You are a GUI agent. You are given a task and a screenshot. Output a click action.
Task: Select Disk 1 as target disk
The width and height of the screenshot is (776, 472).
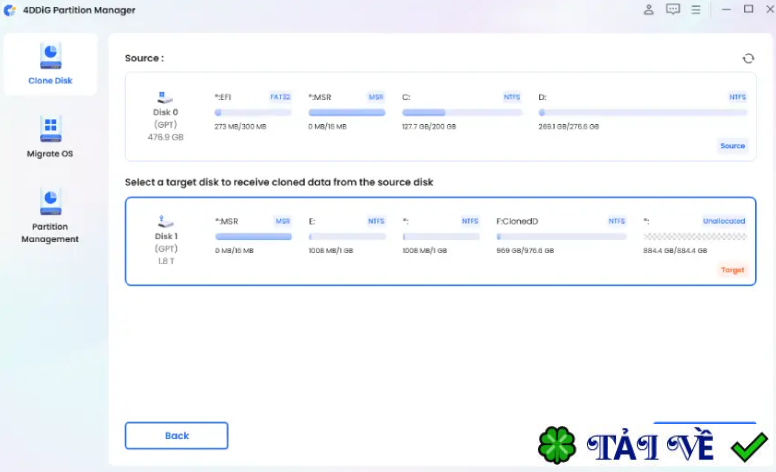click(440, 241)
